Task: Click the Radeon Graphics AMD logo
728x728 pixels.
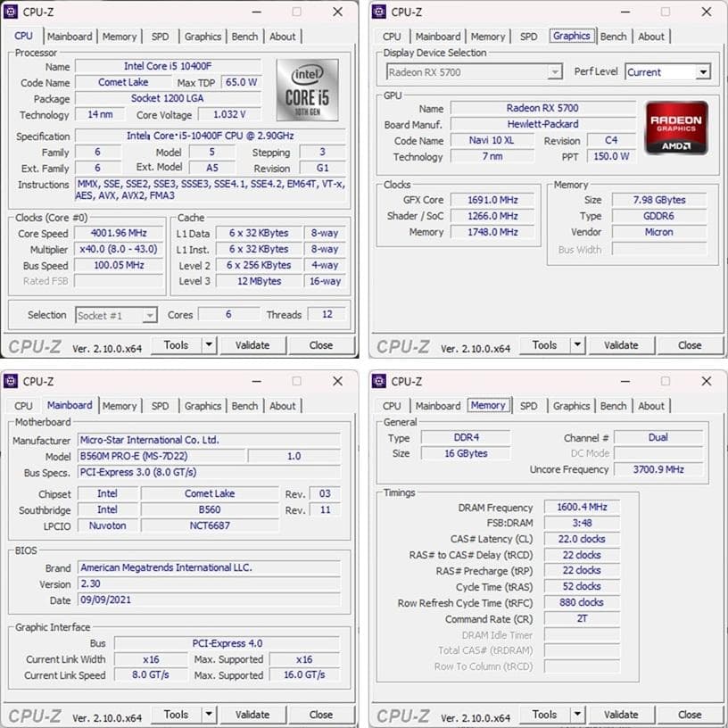Action: pyautogui.click(x=678, y=127)
